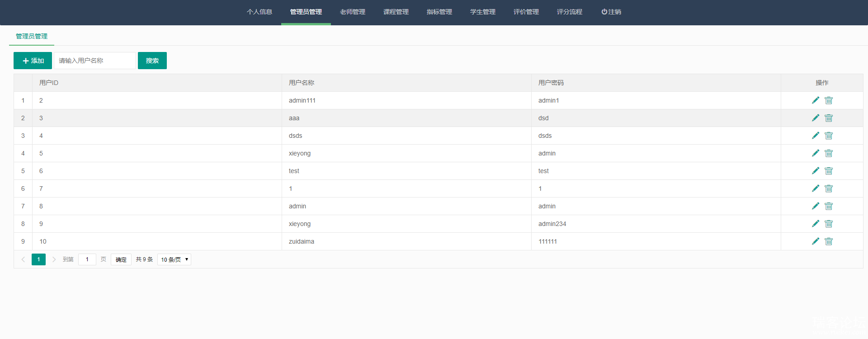Edit the aaa user row

coord(816,118)
